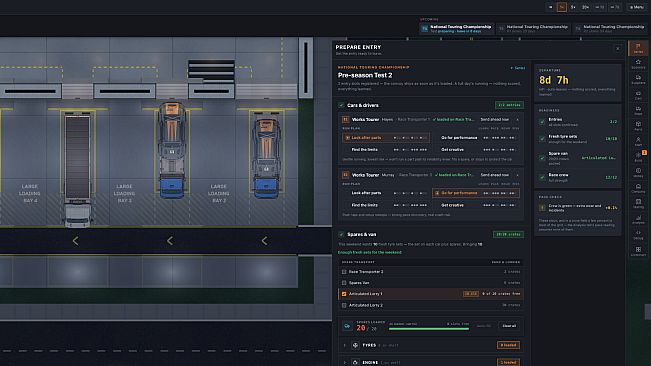The width and height of the screenshot is (651, 366).
Task: Open the Fleet icon in the sidebar
Action: [x=638, y=110]
